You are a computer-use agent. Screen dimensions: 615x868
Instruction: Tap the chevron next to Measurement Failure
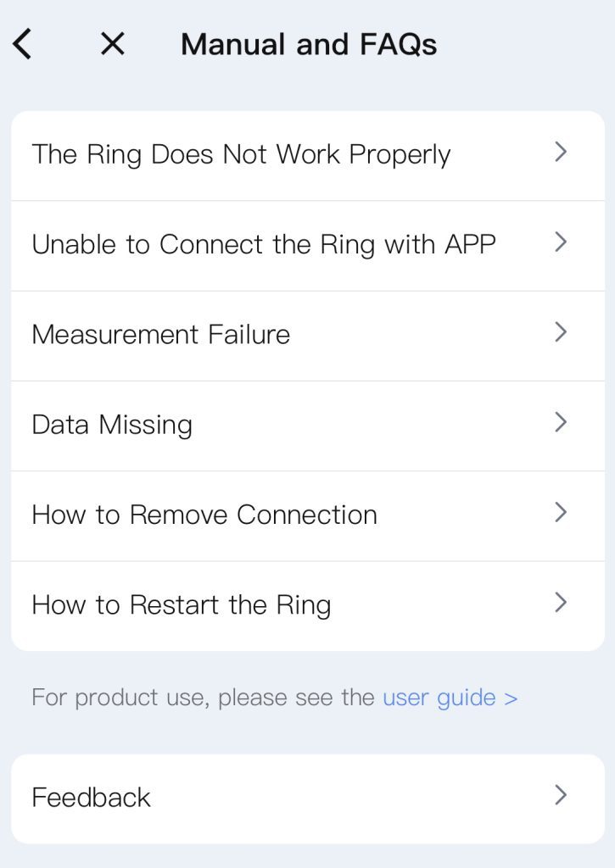pos(561,332)
